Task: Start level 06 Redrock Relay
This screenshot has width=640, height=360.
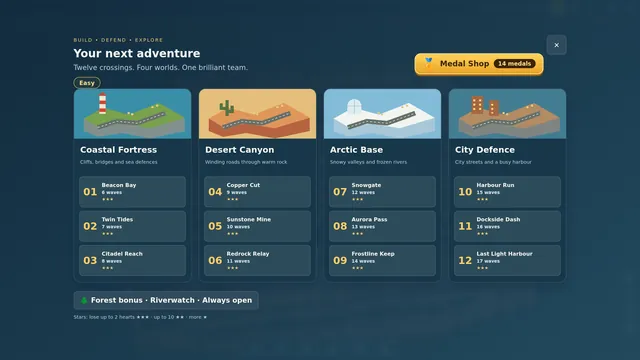Action: coord(257,260)
